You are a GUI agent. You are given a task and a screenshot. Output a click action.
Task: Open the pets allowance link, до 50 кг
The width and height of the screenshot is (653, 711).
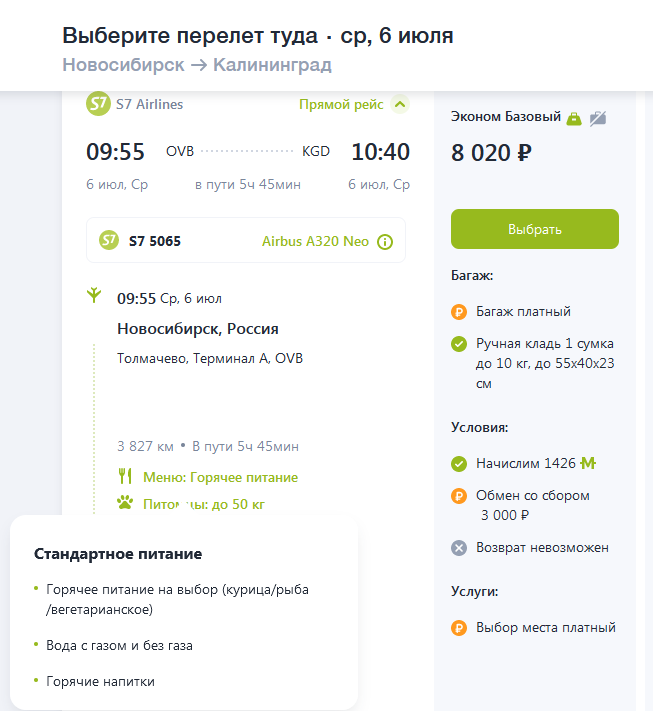(204, 504)
